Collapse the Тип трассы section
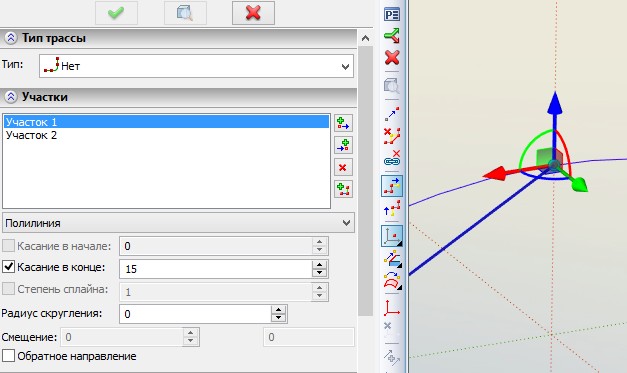 point(11,38)
